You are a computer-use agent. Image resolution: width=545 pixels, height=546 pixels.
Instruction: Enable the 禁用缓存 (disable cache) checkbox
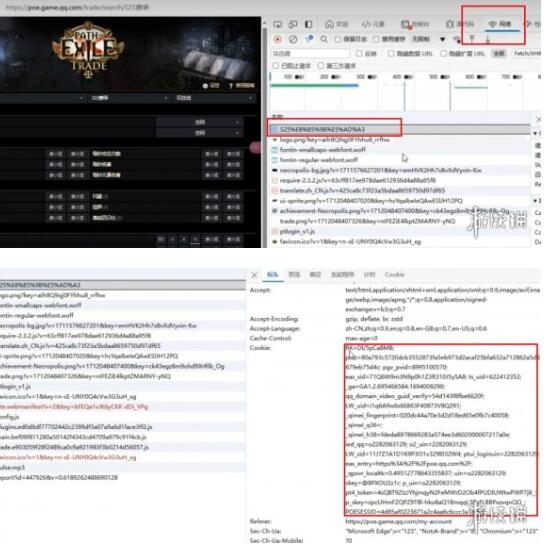pyautogui.click(x=376, y=39)
